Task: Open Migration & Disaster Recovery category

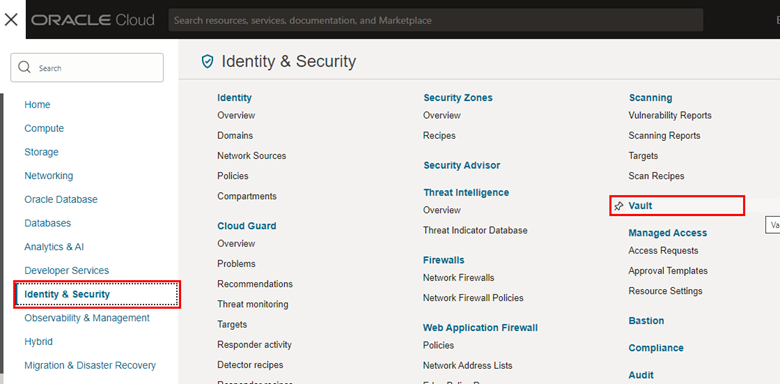Action: [x=90, y=366]
